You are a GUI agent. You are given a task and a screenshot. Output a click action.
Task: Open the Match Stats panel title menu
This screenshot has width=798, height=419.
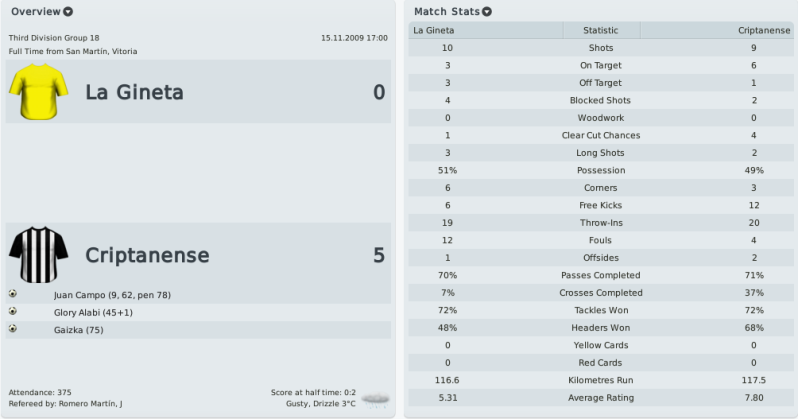click(447, 11)
